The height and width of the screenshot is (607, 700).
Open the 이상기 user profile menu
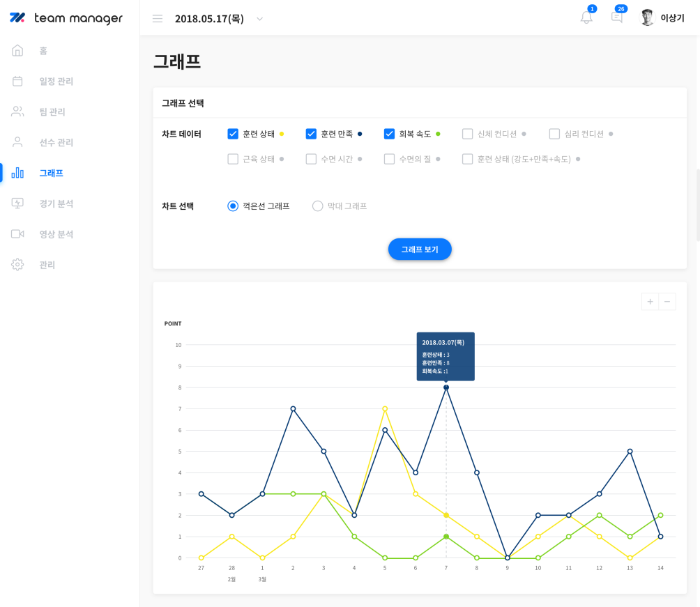click(x=661, y=17)
